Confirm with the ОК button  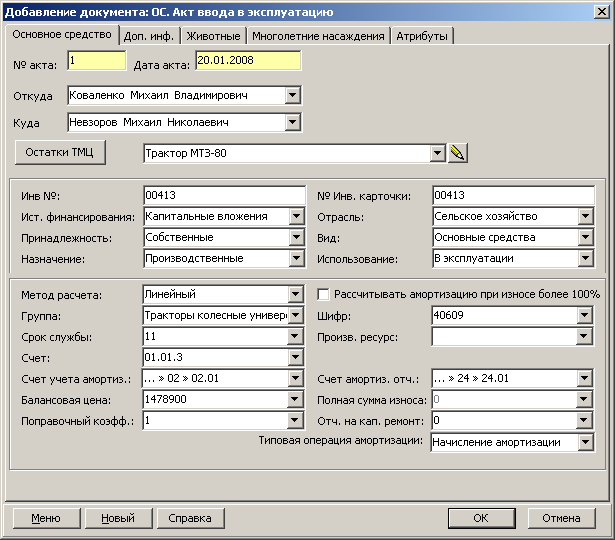[481, 518]
